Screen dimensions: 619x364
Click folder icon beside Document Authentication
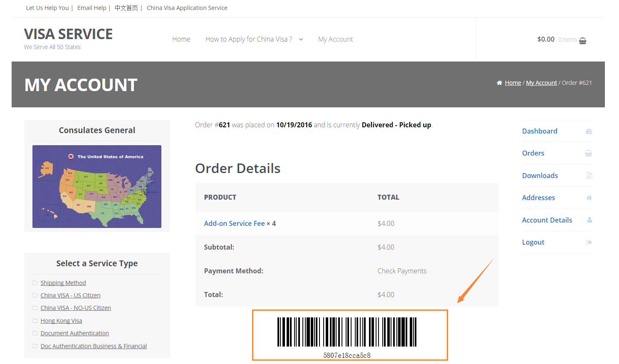35,333
